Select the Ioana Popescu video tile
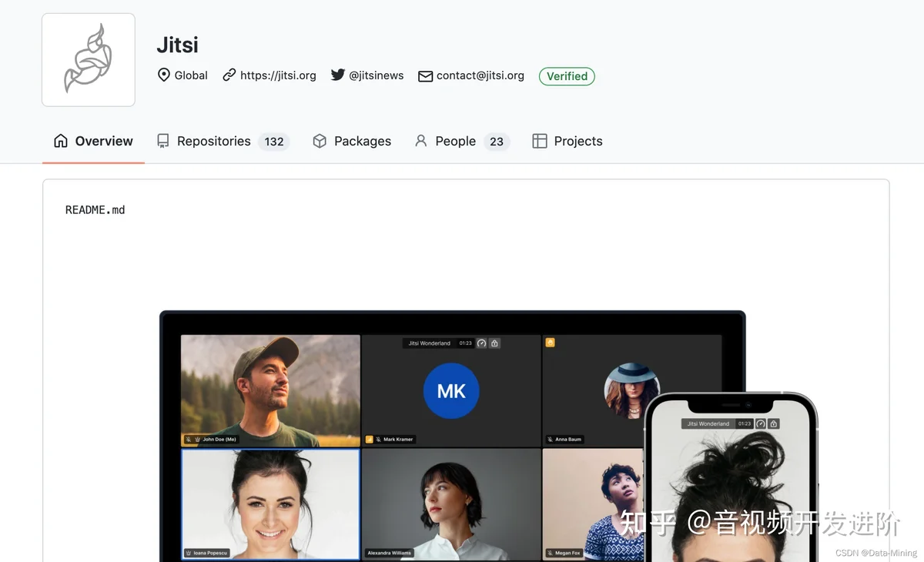Image resolution: width=924 pixels, height=562 pixels. (270, 504)
